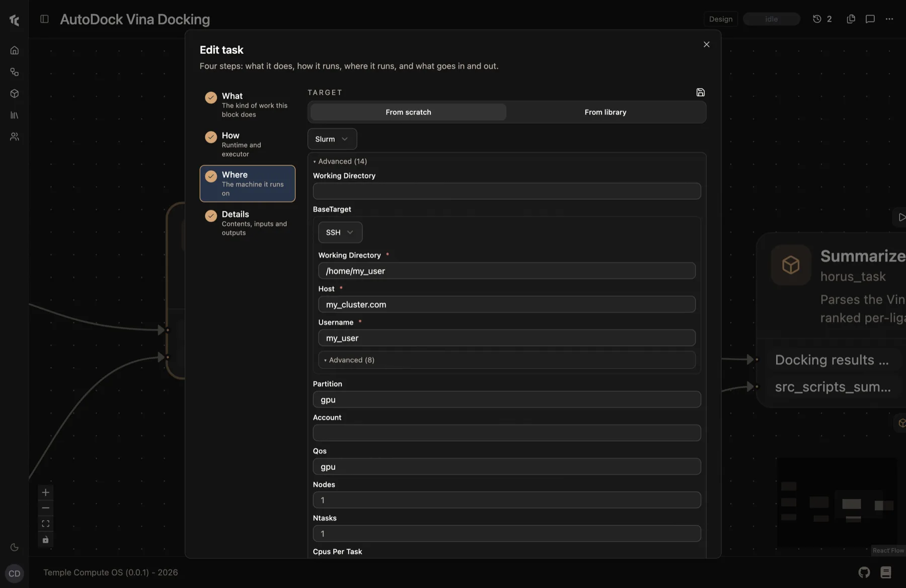Save target to library icon
The image size is (906, 588).
click(700, 92)
